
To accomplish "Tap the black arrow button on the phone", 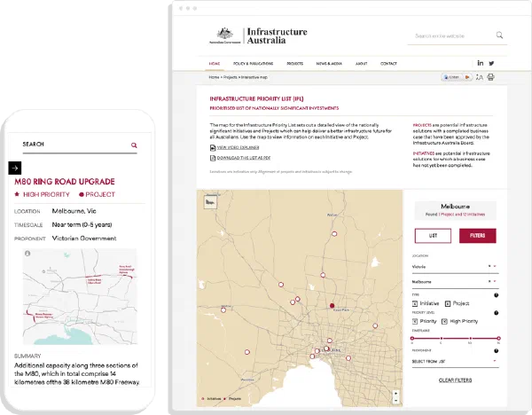I will pyautogui.click(x=15, y=168).
